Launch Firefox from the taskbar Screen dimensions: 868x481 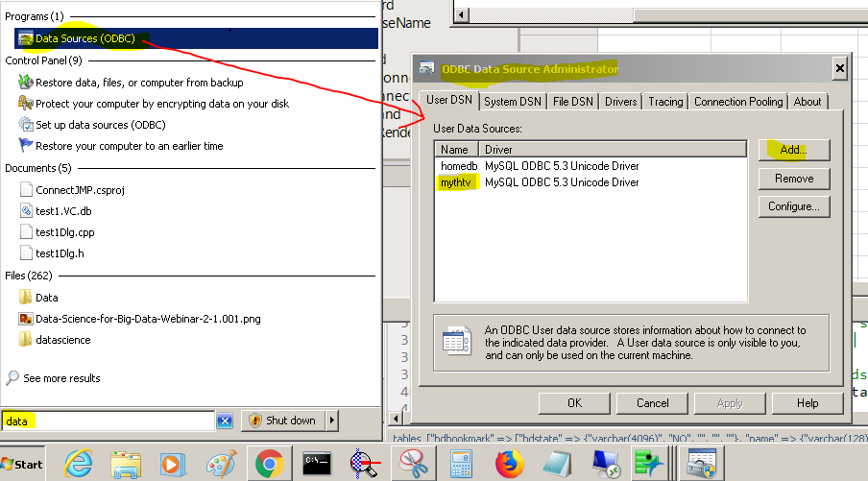point(509,464)
